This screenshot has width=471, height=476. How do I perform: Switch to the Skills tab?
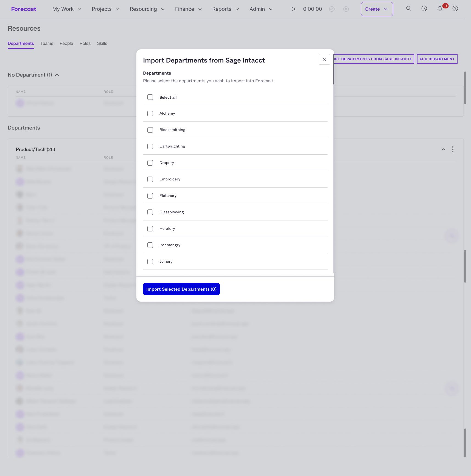(x=102, y=43)
